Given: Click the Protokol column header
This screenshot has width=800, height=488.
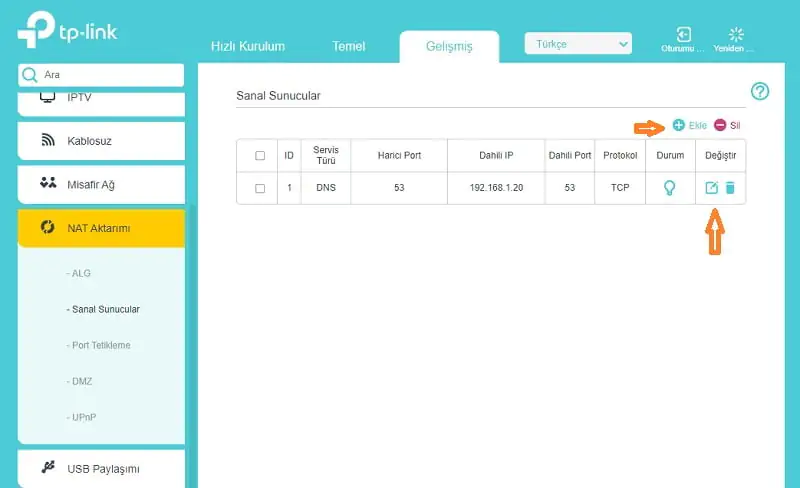Looking at the screenshot, I should 620,156.
